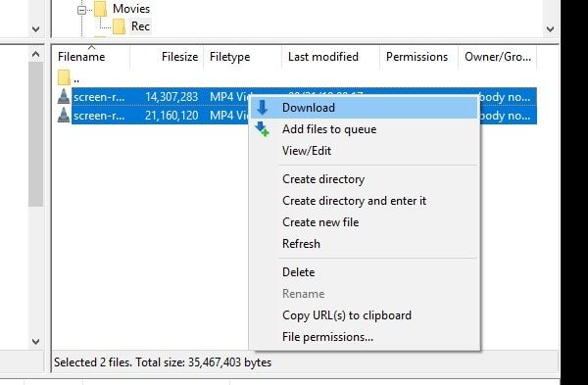Image resolution: width=588 pixels, height=385 pixels.
Task: Open File permissions... dialog
Action: click(x=365, y=337)
